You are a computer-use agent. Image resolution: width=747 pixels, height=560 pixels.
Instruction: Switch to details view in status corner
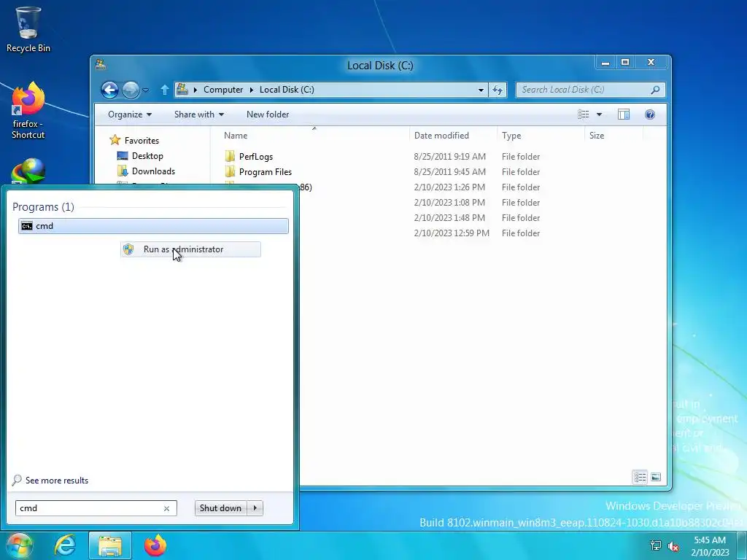[640, 477]
